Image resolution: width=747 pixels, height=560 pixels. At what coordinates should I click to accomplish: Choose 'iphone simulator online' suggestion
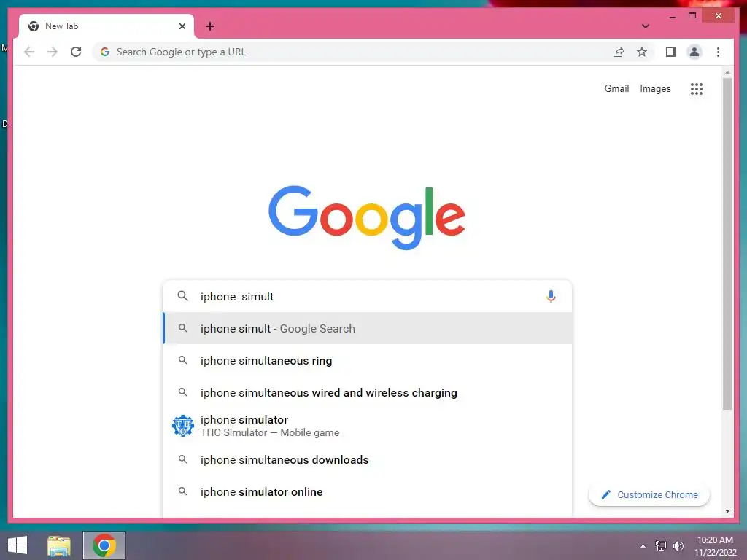[x=368, y=492]
